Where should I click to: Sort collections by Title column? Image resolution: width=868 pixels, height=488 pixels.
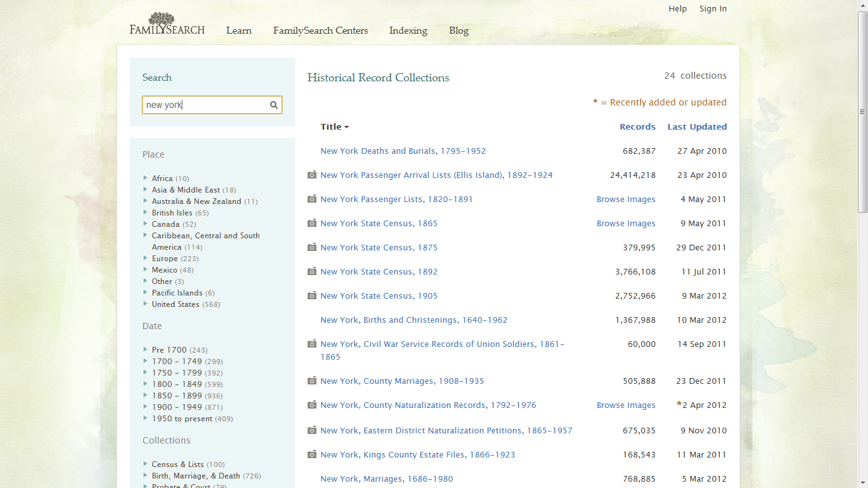point(334,126)
